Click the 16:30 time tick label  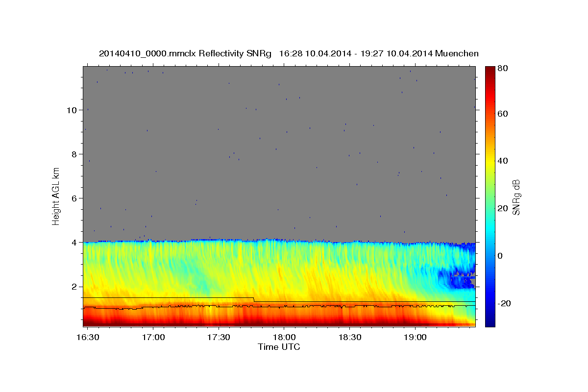click(87, 338)
